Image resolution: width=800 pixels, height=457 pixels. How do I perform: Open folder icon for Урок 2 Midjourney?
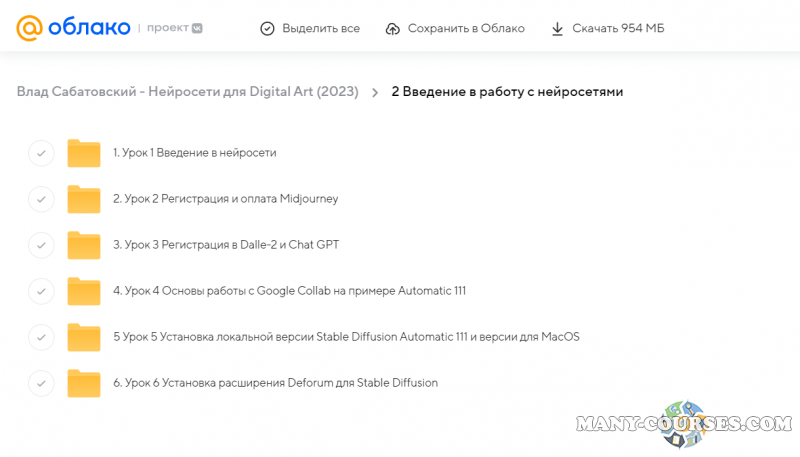(84, 199)
